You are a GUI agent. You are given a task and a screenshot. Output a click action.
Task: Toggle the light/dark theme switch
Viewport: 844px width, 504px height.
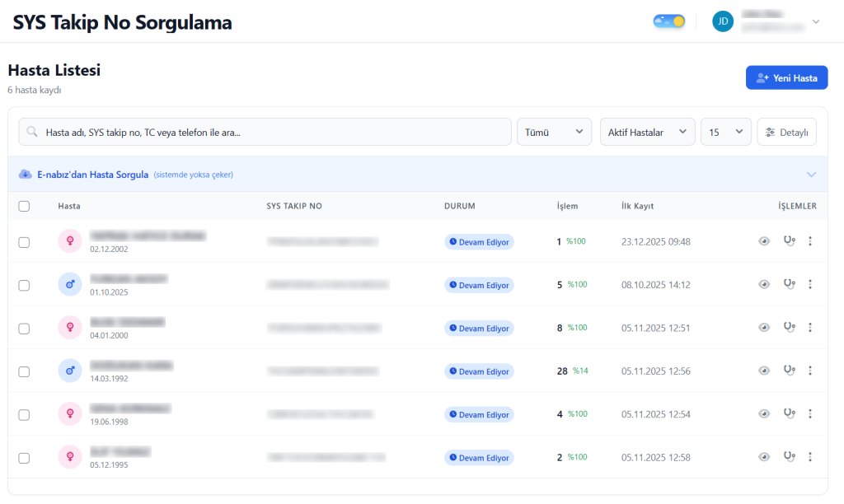(669, 21)
